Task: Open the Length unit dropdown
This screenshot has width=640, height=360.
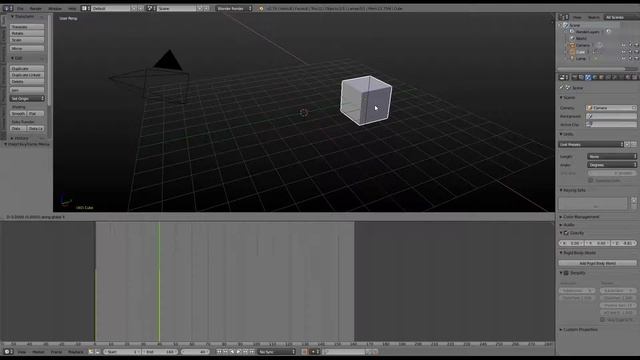Action: (612, 156)
